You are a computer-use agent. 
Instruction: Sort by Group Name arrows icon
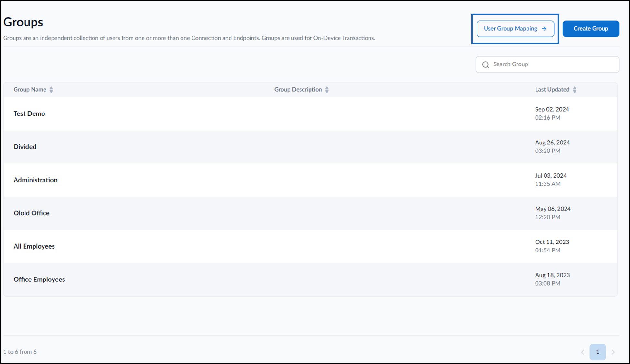[51, 90]
